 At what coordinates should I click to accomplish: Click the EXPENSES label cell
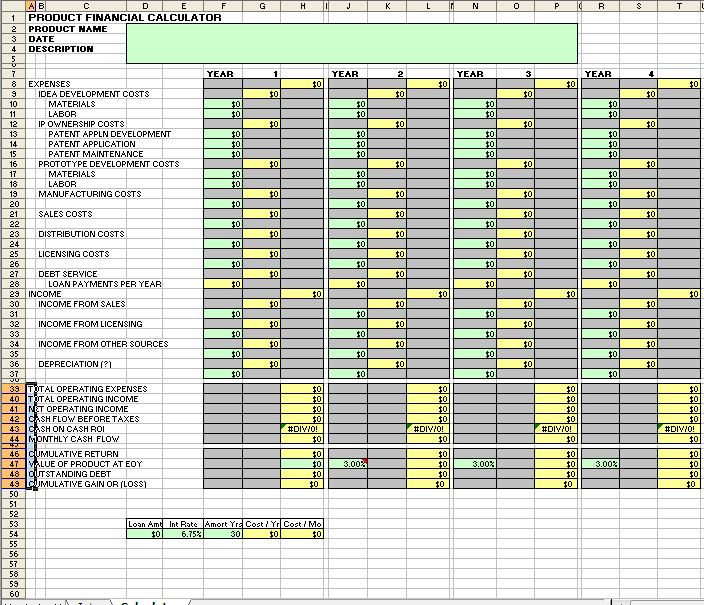point(49,84)
